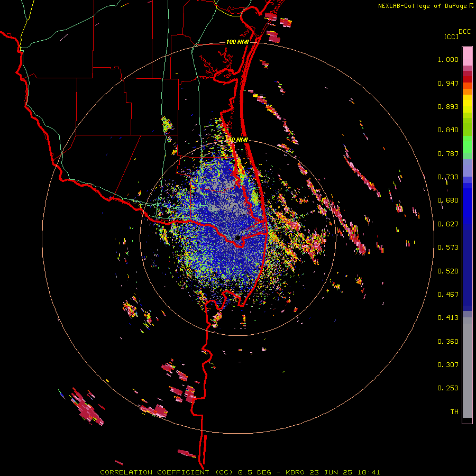This screenshot has height=476, width=476.
Task: Click the 0.520 value on color scale
Action: pyautogui.click(x=448, y=271)
